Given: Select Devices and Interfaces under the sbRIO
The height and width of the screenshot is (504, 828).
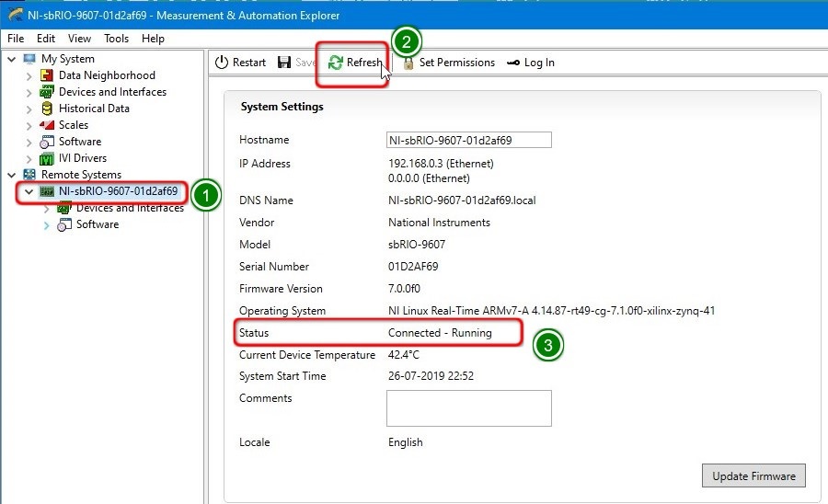Looking at the screenshot, I should (x=130, y=208).
